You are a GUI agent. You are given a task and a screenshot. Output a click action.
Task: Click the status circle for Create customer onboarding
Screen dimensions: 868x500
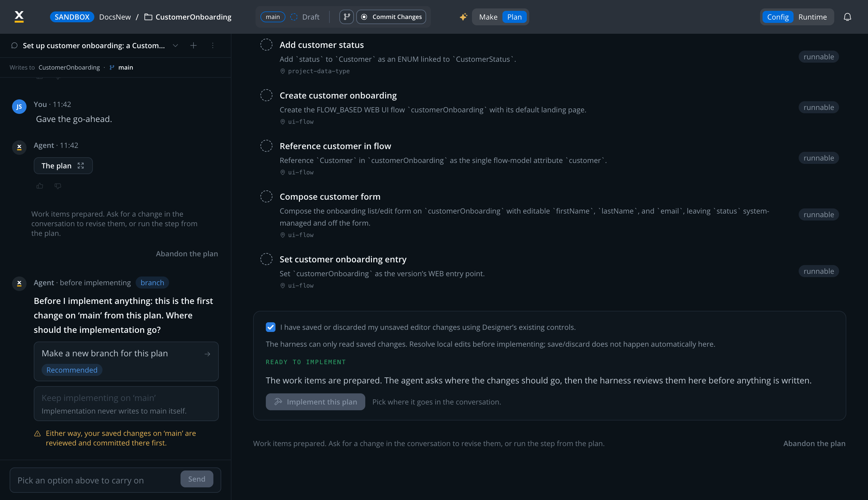266,95
